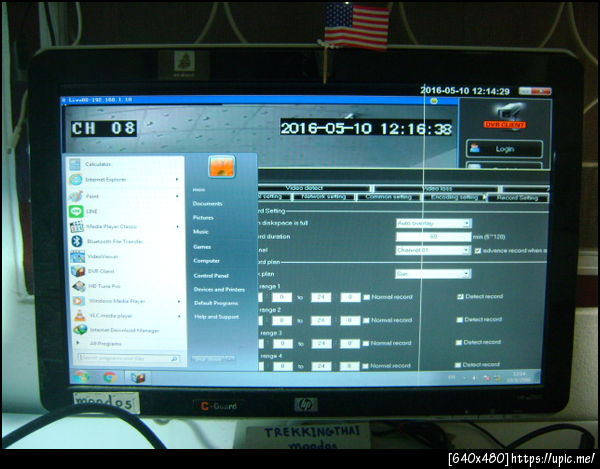Expand Media Player Classic jump list arrow
Screen dimensions: 600x469
177,226
